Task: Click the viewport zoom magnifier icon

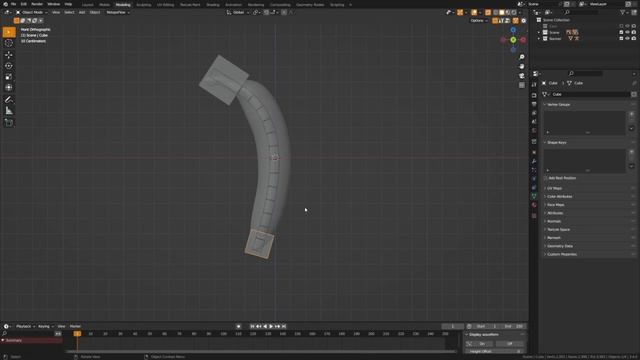Action: click(522, 57)
